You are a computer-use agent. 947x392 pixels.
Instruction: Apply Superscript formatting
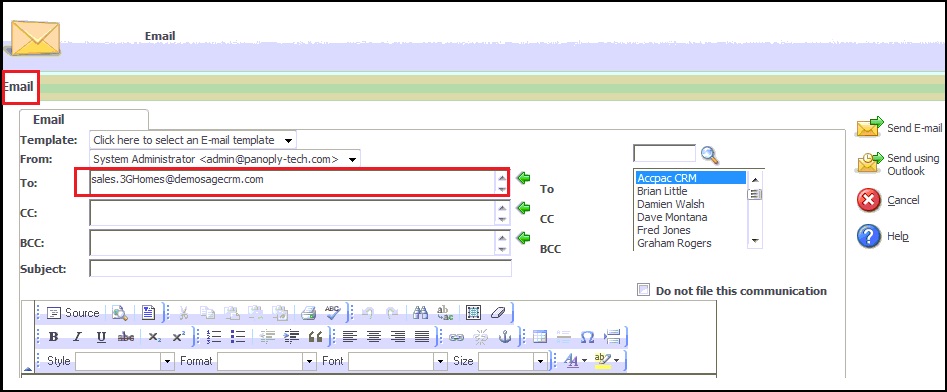pyautogui.click(x=178, y=337)
